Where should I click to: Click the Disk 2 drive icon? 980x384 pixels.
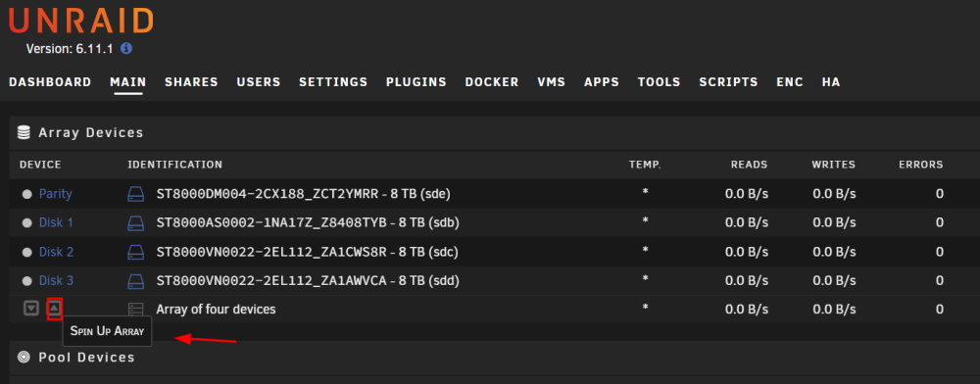[x=135, y=253]
